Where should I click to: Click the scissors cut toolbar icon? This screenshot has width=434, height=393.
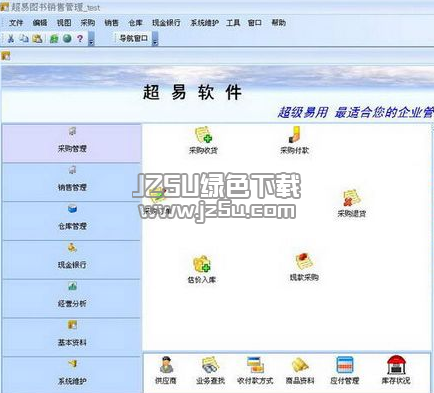[x=11, y=38]
